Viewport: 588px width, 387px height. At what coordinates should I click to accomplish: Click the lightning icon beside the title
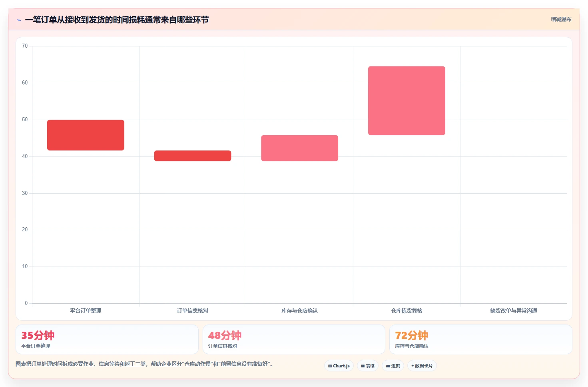(19, 20)
